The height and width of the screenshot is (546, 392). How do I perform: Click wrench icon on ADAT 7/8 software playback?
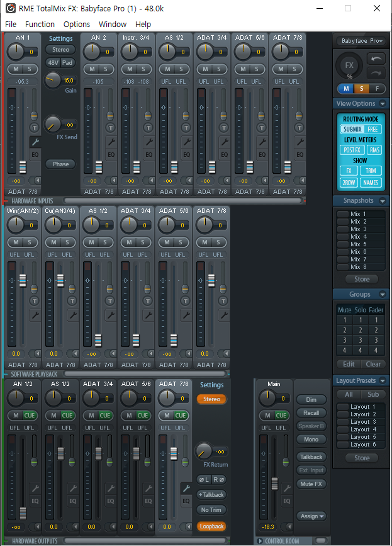pyautogui.click(x=223, y=315)
